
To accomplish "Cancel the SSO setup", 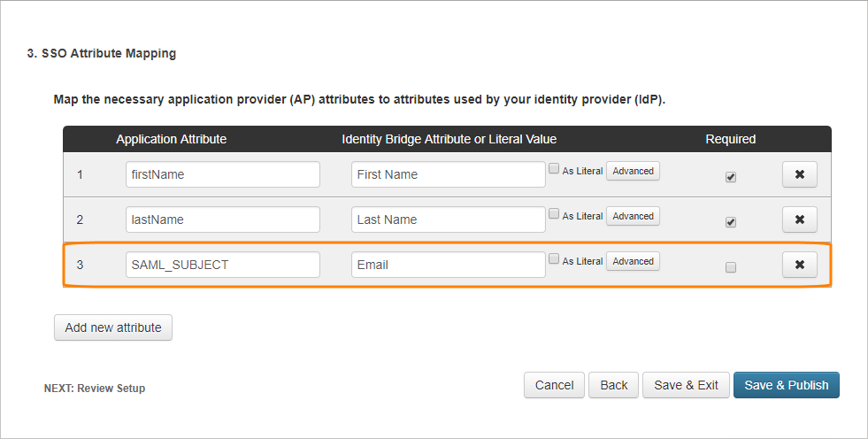I will tap(555, 385).
